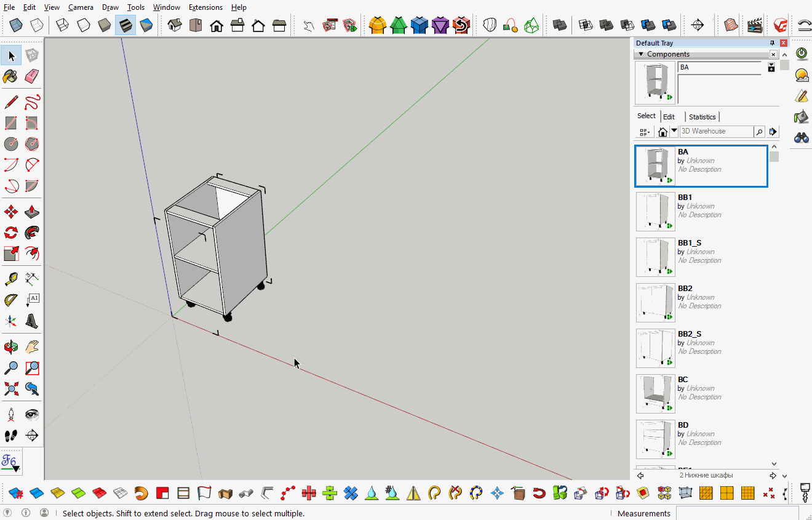Pick the Eraser tool
Image resolution: width=812 pixels, height=520 pixels.
point(32,76)
